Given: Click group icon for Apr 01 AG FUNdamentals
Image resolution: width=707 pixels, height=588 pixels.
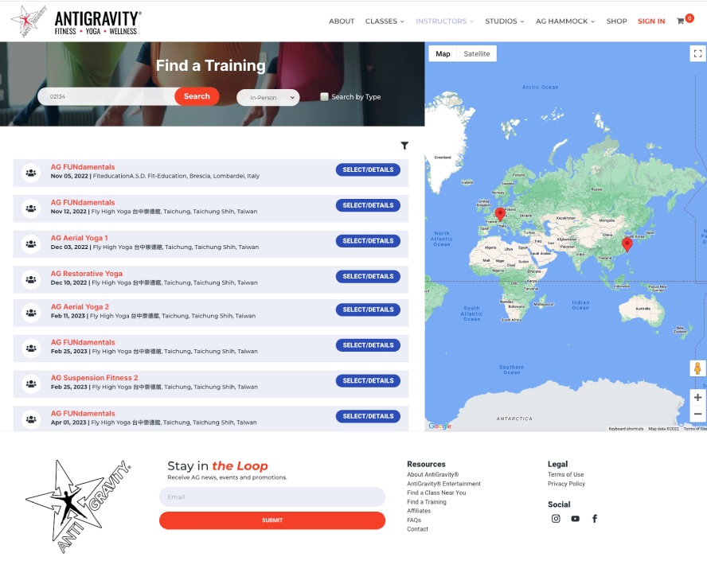Looking at the screenshot, I should click(x=31, y=419).
